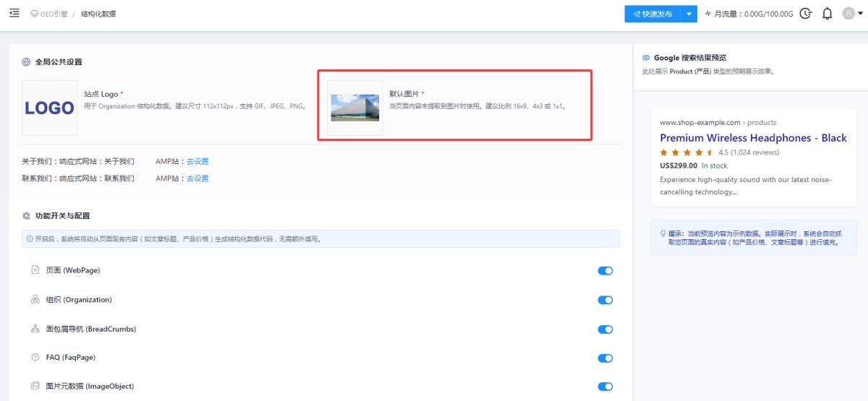The width and height of the screenshot is (868, 401).
Task: Click the 组织 Organization row icon
Action: tap(35, 300)
